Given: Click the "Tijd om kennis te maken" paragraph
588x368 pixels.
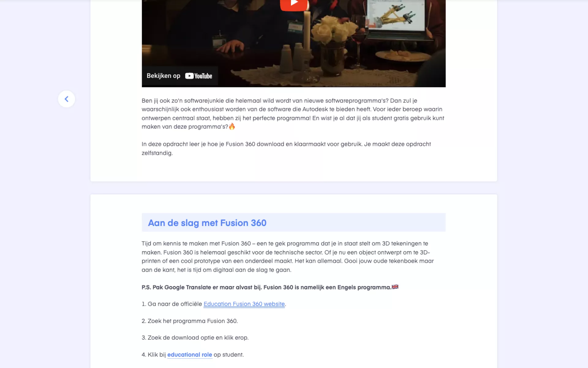Looking at the screenshot, I should (x=288, y=257).
